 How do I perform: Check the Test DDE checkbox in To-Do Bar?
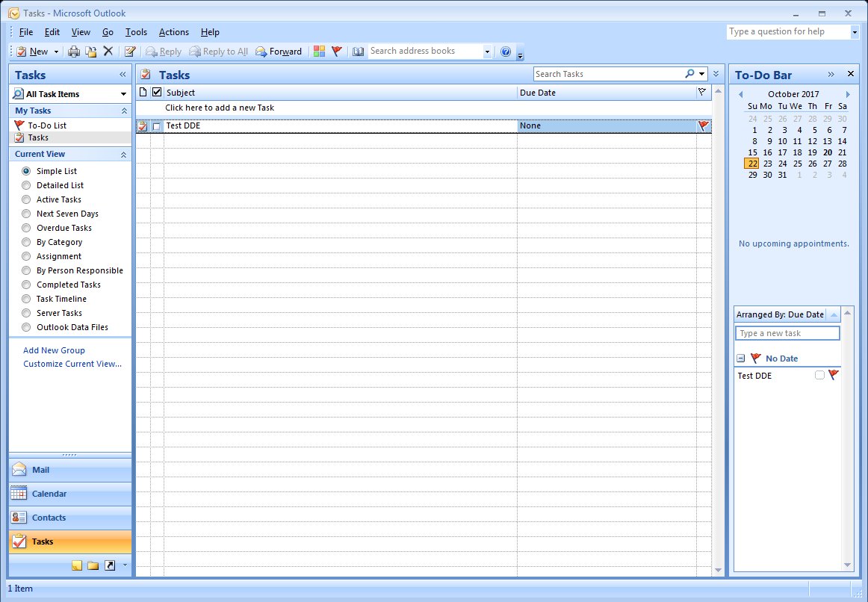(819, 375)
